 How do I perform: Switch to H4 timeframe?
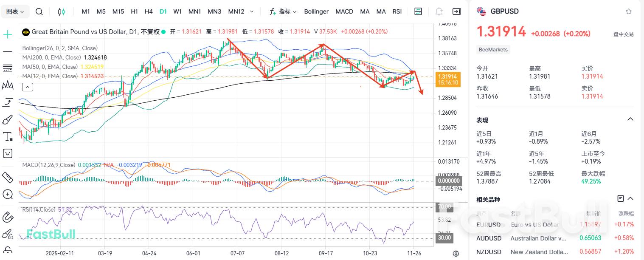coord(149,11)
